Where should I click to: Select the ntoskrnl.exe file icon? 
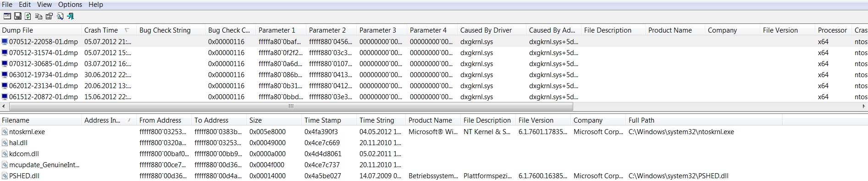tap(5, 132)
